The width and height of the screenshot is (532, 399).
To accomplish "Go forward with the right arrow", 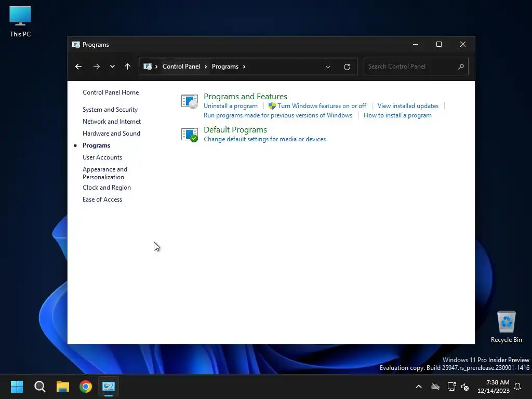I will [96, 66].
